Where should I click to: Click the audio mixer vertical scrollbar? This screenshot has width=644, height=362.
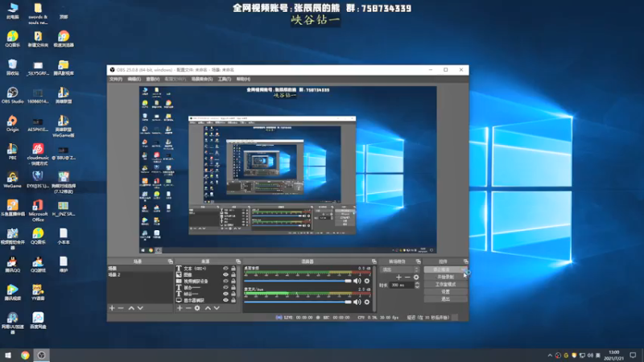click(374, 288)
